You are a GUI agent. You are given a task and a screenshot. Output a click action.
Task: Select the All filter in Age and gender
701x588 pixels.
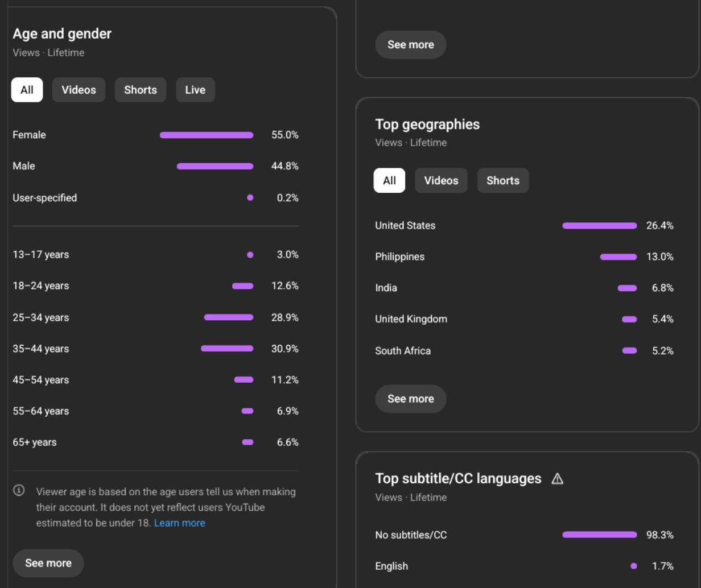(x=27, y=90)
